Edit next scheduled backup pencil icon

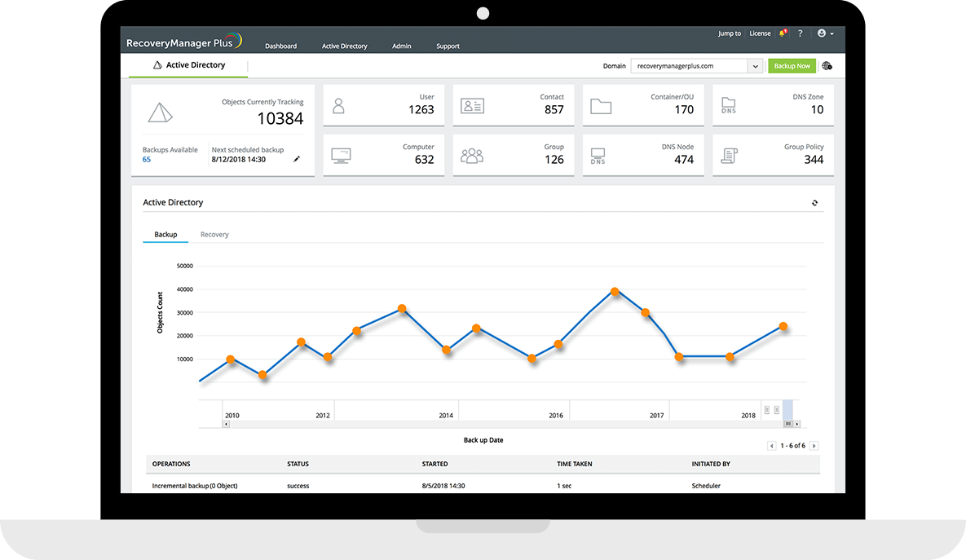click(x=297, y=159)
